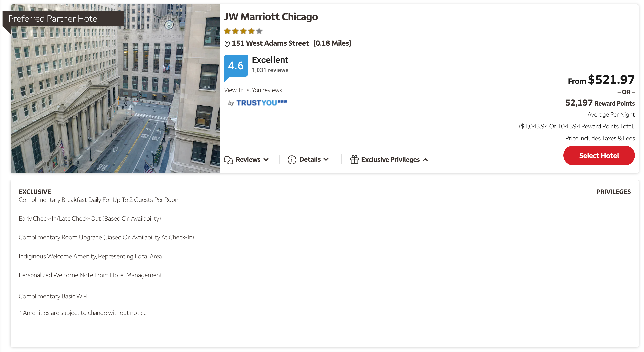Click Early Check-In/Late Check-Out line

90,219
